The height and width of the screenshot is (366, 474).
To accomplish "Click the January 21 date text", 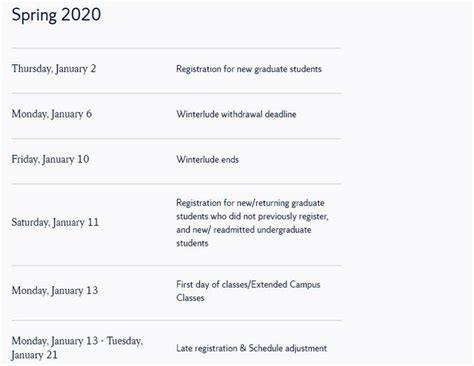I will (x=34, y=355).
